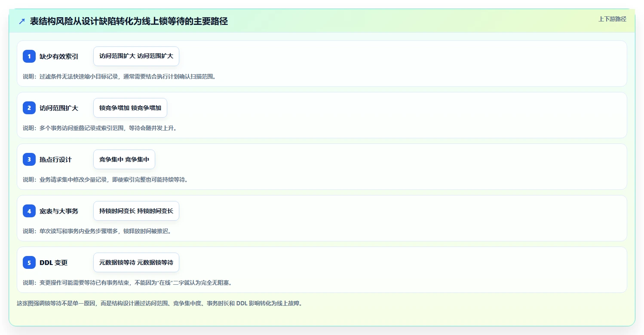644x335 pixels.
Task: Click the 上下游路径 label in header
Action: pos(612,19)
